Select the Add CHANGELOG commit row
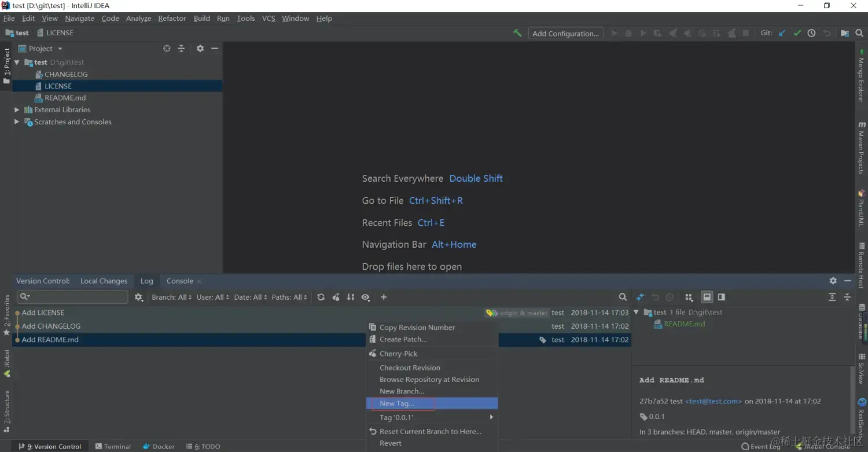 pos(321,326)
